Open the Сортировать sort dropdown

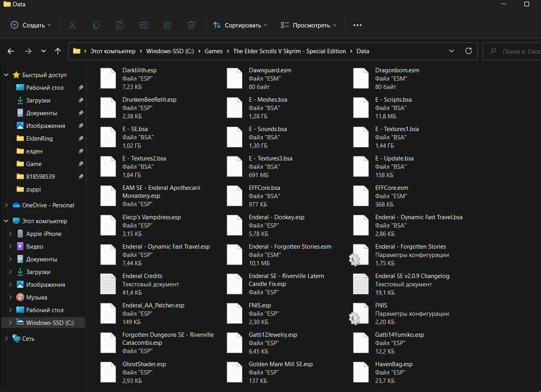[240, 25]
